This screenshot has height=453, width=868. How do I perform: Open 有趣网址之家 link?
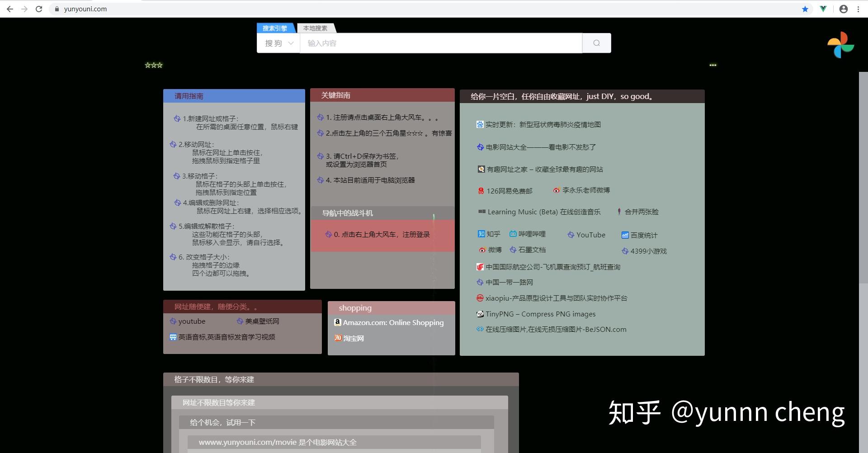click(540, 169)
